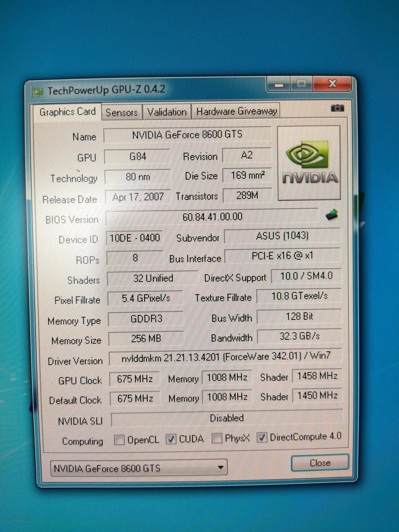Minimize the GPU-Z window
The height and width of the screenshot is (532, 399).
279,85
